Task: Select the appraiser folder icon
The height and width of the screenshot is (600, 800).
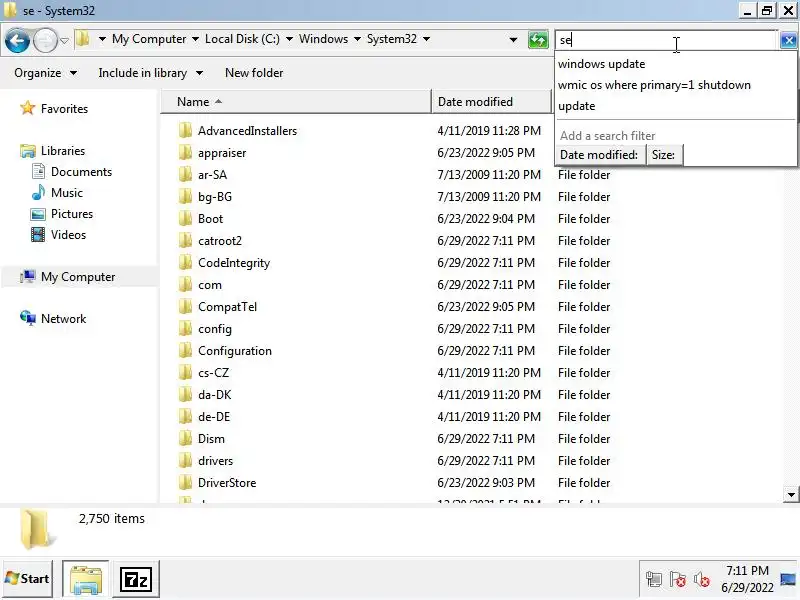Action: tap(185, 153)
